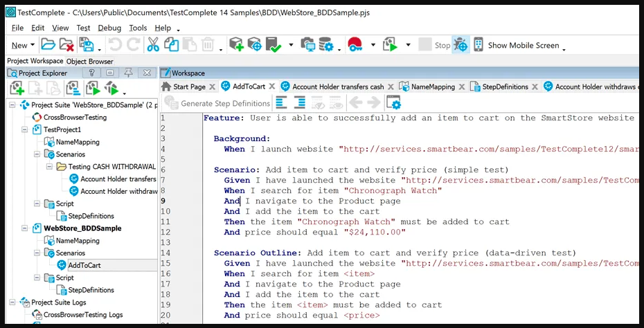This screenshot has width=644, height=328.
Task: Click the editor options gear window icon
Action: 393,103
